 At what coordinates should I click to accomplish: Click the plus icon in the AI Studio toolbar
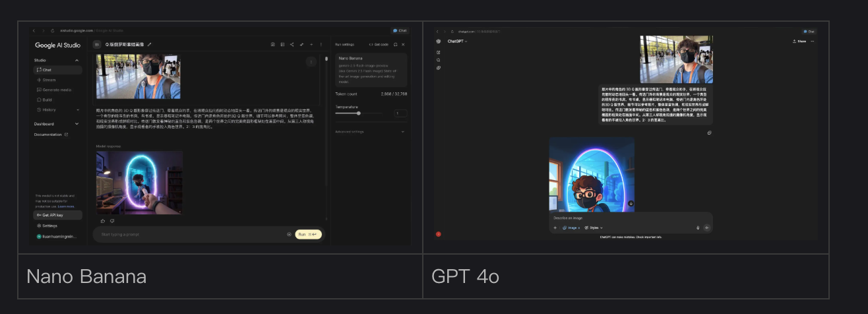pyautogui.click(x=311, y=44)
